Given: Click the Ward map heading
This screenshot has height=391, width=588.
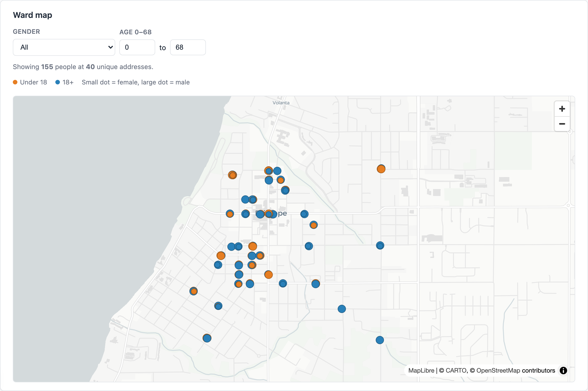Looking at the screenshot, I should pyautogui.click(x=33, y=15).
